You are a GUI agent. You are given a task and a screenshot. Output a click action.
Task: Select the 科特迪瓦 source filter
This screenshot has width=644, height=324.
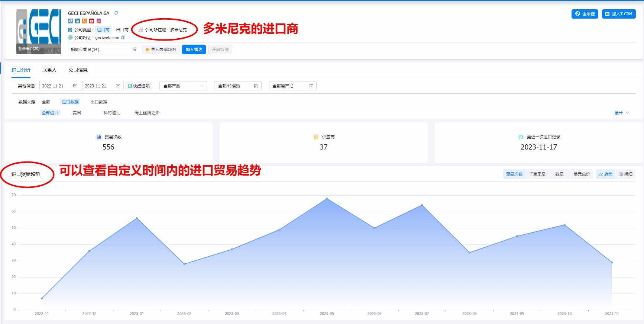(x=112, y=113)
